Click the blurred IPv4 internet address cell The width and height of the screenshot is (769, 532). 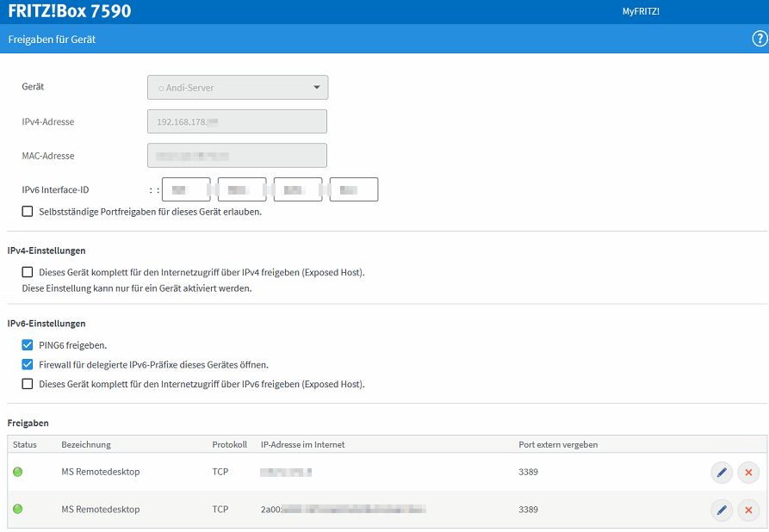286,473
